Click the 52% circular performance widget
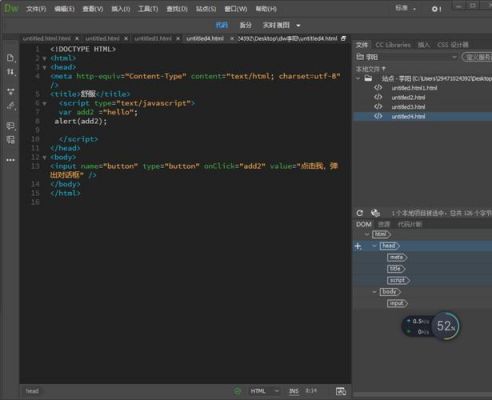Viewport: 492px width, 400px height. (446, 326)
